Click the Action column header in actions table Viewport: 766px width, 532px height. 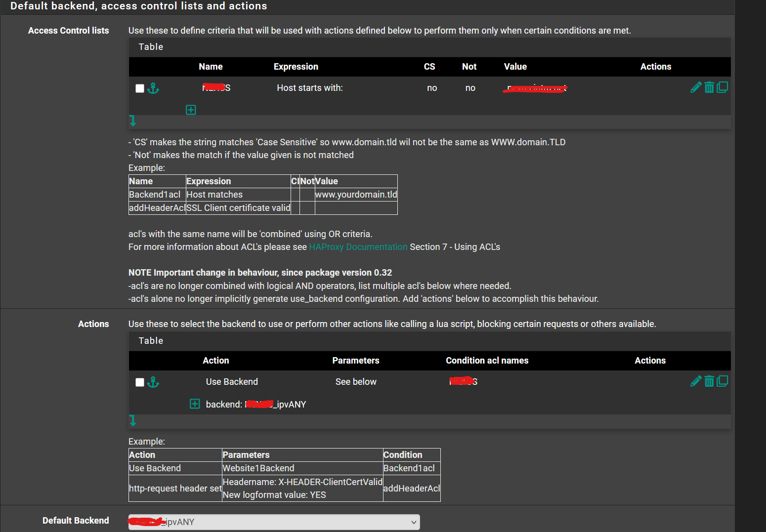coord(216,361)
